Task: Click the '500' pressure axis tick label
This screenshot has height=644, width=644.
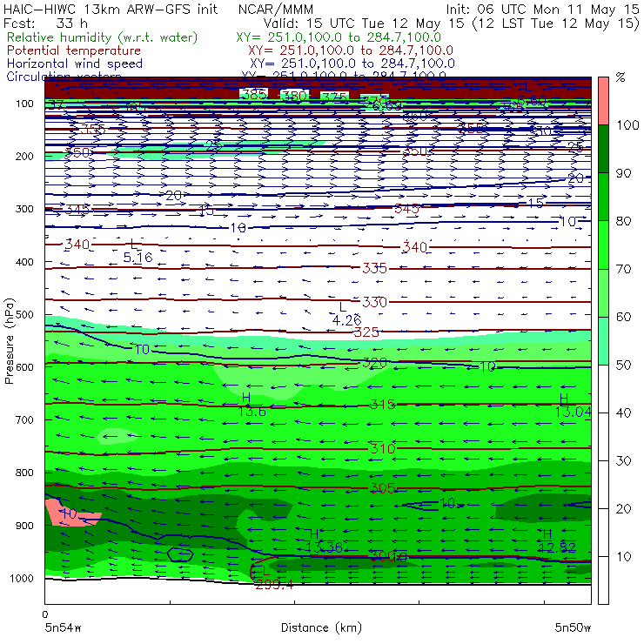Action: coord(24,315)
